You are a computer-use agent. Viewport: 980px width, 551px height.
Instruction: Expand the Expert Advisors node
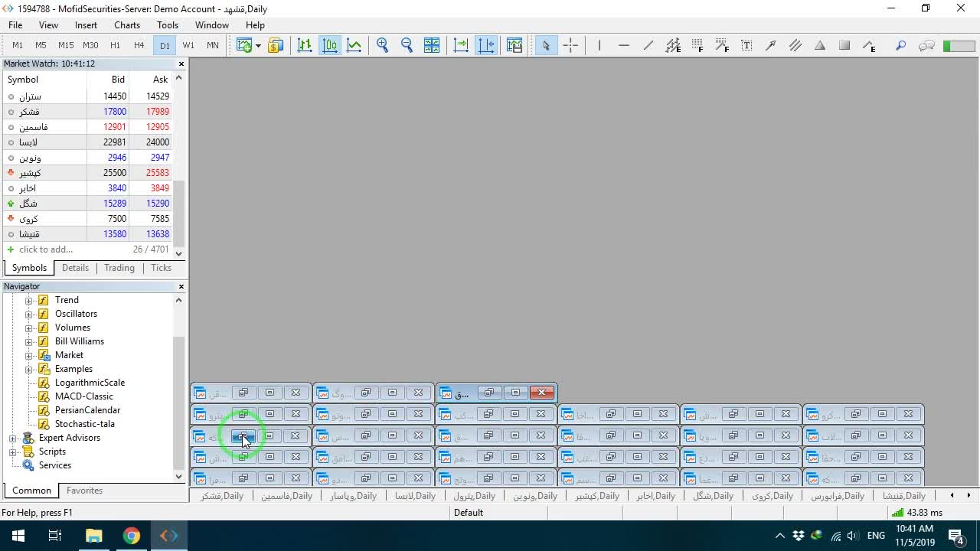pos(12,438)
